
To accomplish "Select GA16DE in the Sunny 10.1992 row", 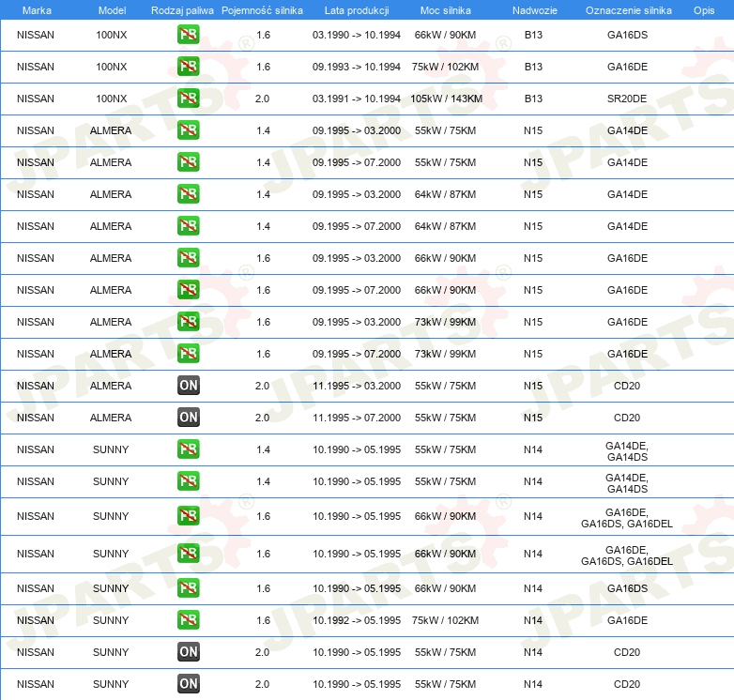I will [627, 620].
